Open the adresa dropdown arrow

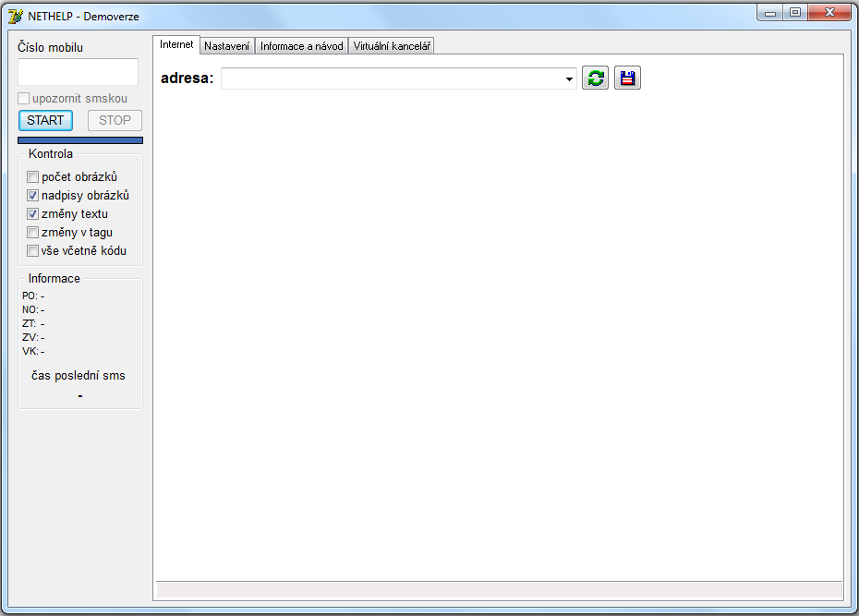(x=569, y=79)
